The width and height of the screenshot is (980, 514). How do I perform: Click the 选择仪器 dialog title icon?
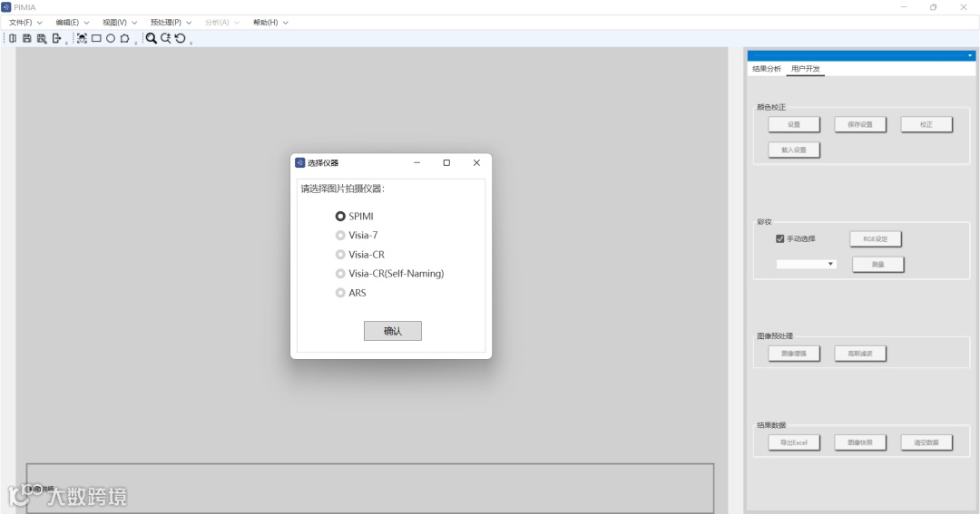click(x=300, y=162)
